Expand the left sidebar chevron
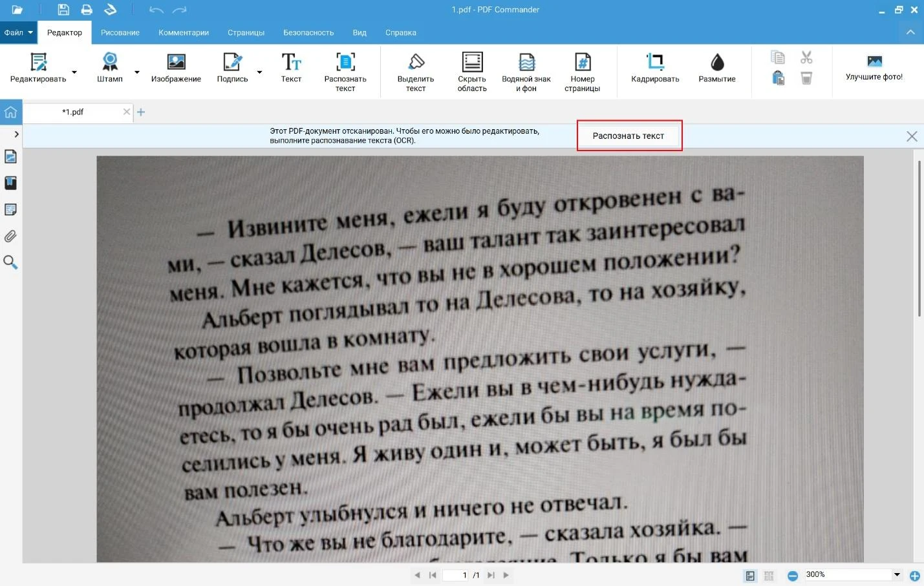 16,134
